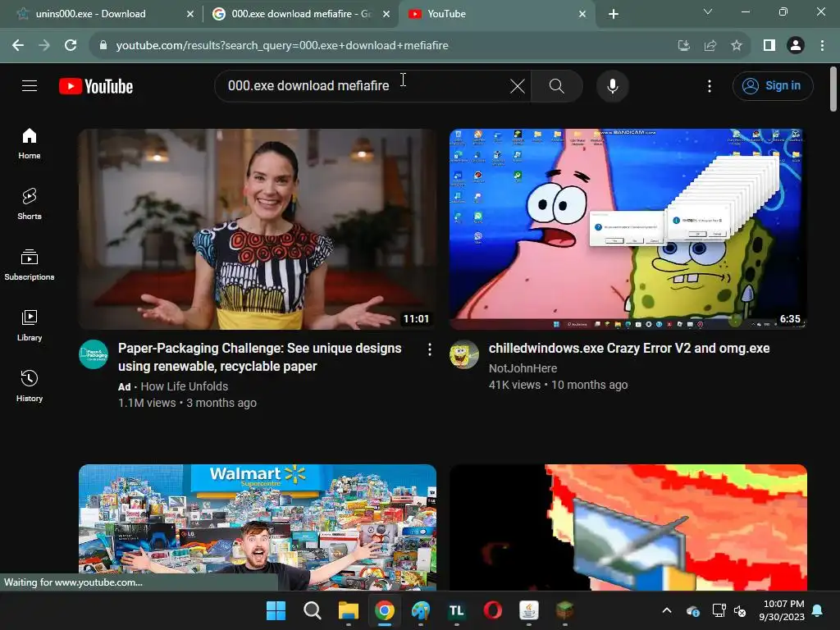Open Paper-Packaging Challenge video thumbnail
The height and width of the screenshot is (630, 840).
[x=258, y=229]
